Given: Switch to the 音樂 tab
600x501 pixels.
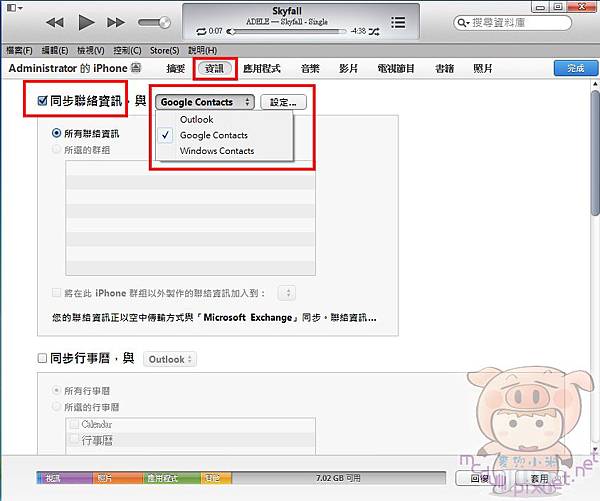Looking at the screenshot, I should (x=310, y=69).
